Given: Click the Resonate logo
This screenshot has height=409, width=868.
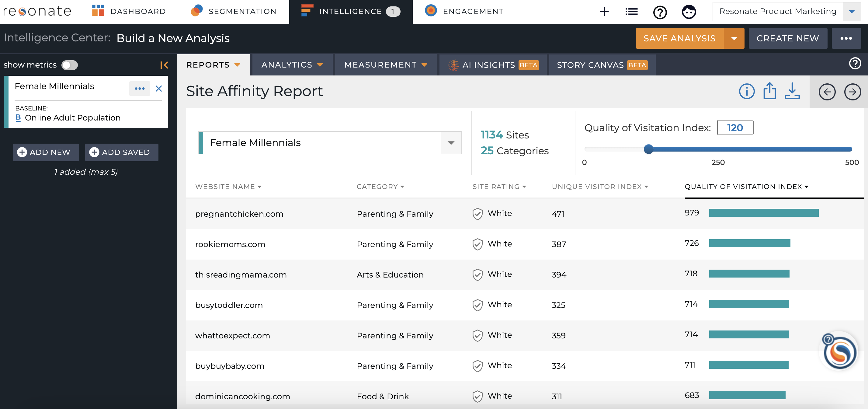Looking at the screenshot, I should pos(37,12).
